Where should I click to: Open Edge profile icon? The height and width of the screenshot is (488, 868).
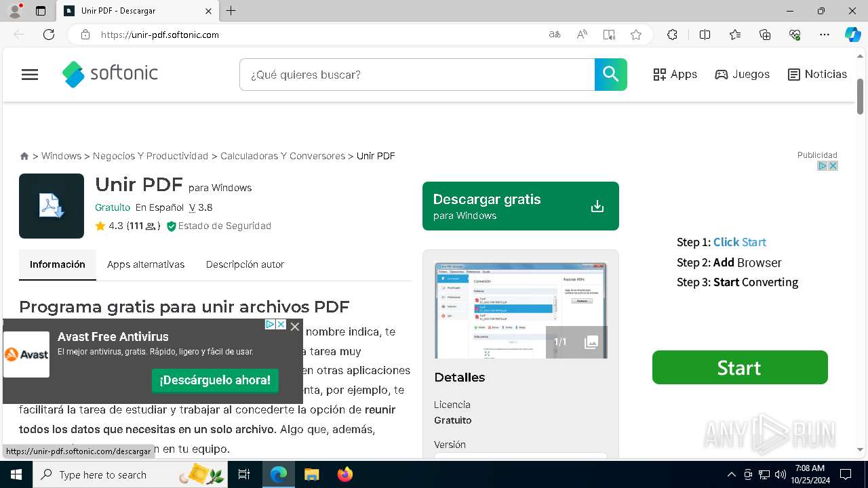click(x=16, y=11)
